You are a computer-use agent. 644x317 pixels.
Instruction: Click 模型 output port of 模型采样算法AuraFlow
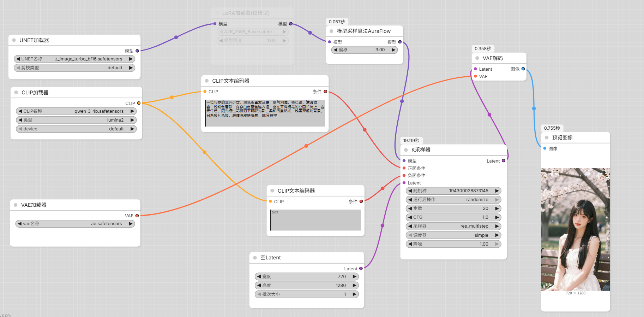click(400, 42)
